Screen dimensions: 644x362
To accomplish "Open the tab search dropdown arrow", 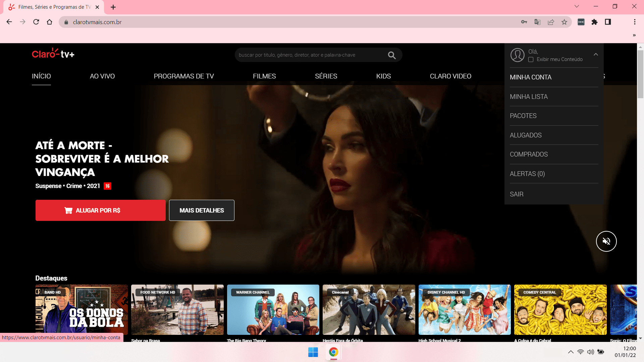I will click(577, 6).
